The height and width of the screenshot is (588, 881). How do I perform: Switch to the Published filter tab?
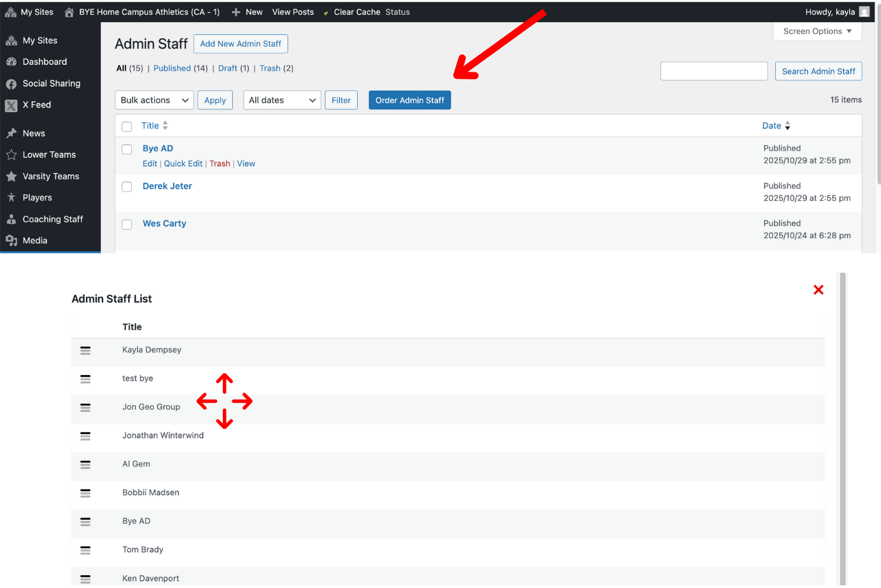(172, 68)
